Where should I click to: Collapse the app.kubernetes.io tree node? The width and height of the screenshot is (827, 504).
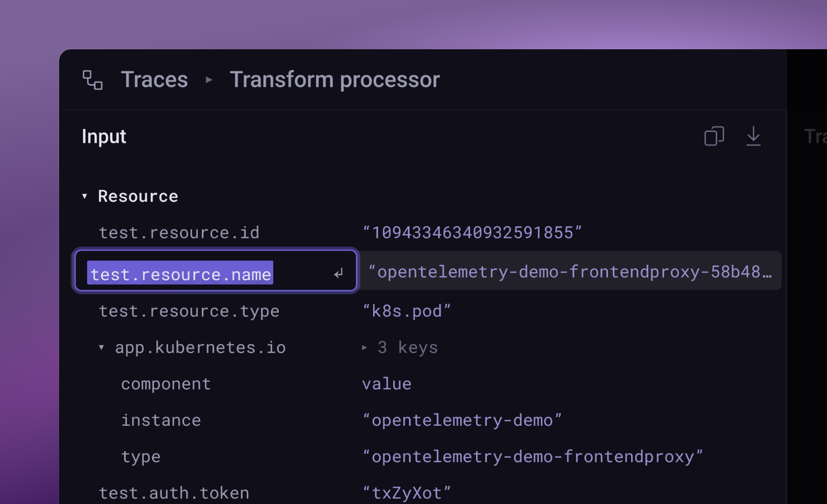(x=101, y=347)
